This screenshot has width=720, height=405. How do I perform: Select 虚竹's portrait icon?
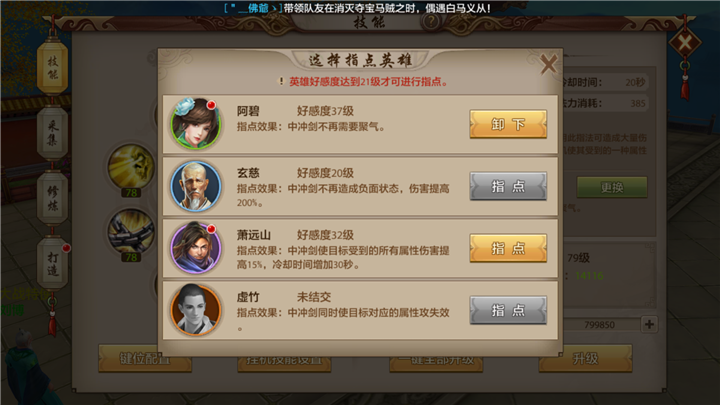point(196,310)
